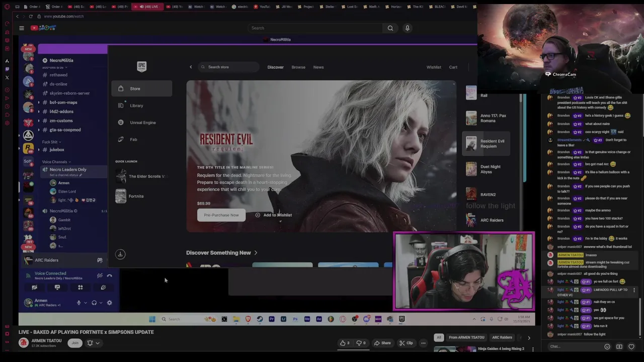Click the Epic Games downloads icon

click(120, 254)
